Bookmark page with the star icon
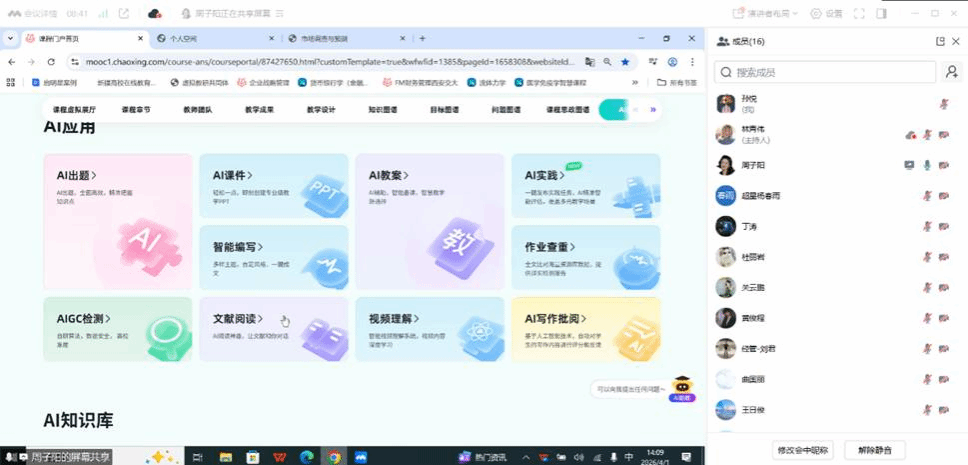The image size is (968, 465). [625, 61]
